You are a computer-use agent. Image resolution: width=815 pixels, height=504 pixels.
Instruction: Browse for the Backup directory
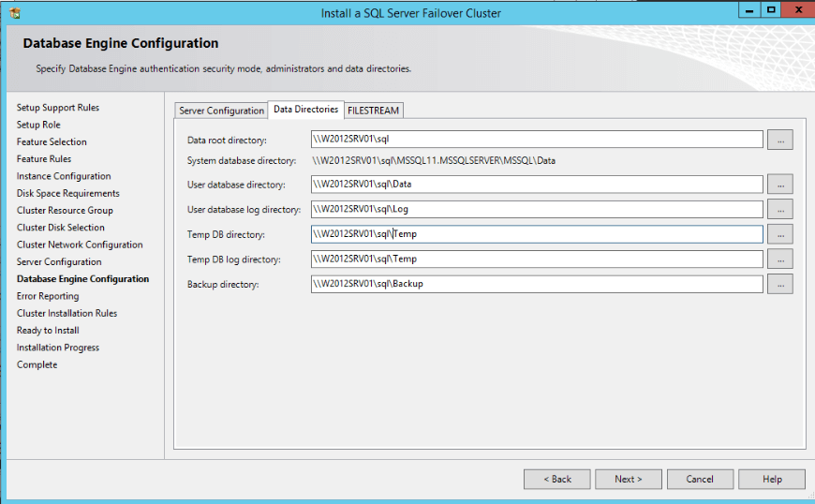point(779,284)
